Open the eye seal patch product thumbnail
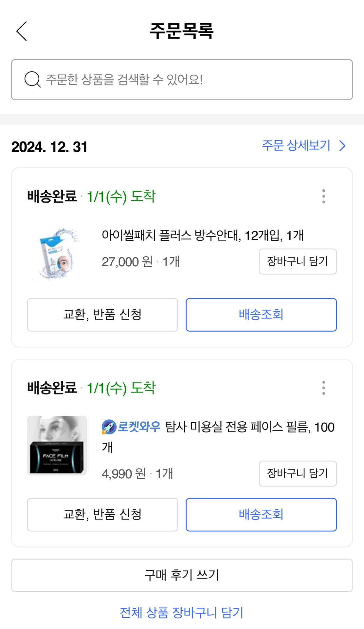364x629 pixels. pyautogui.click(x=57, y=254)
